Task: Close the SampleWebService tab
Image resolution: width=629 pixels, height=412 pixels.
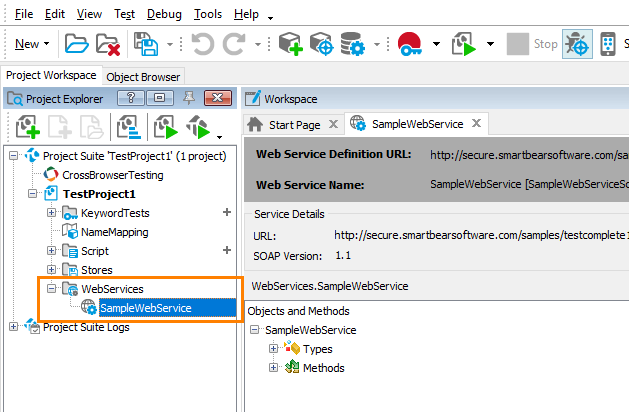Action: tap(477, 124)
